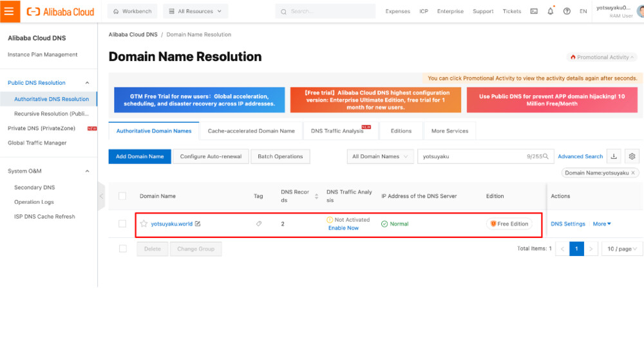The height and width of the screenshot is (337, 644).
Task: Switch to Cache-accelerated Domain Name tab
Action: (251, 131)
